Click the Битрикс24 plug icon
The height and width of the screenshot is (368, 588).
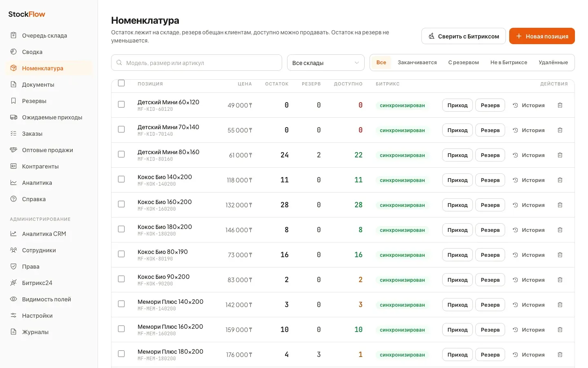(x=13, y=283)
